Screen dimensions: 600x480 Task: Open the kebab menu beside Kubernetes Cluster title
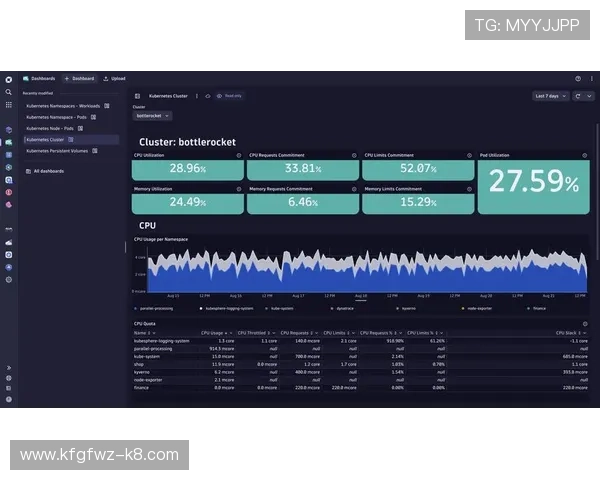coord(196,96)
